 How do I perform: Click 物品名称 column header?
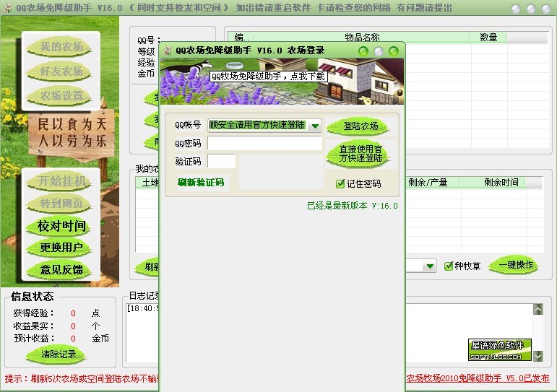pos(362,38)
